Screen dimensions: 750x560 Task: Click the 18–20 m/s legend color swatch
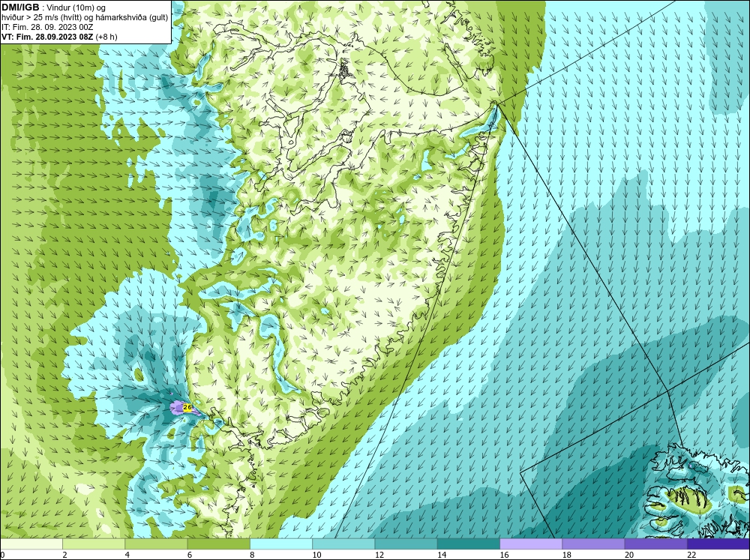(x=593, y=544)
